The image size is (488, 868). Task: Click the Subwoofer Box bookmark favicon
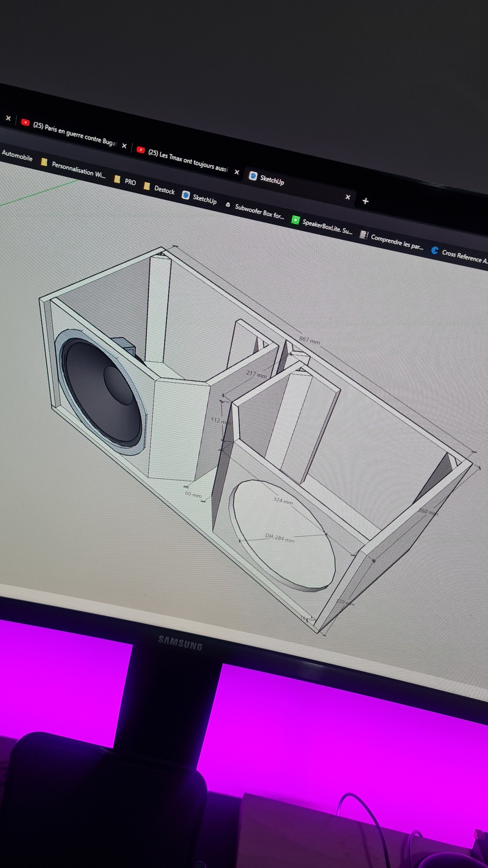click(x=228, y=205)
